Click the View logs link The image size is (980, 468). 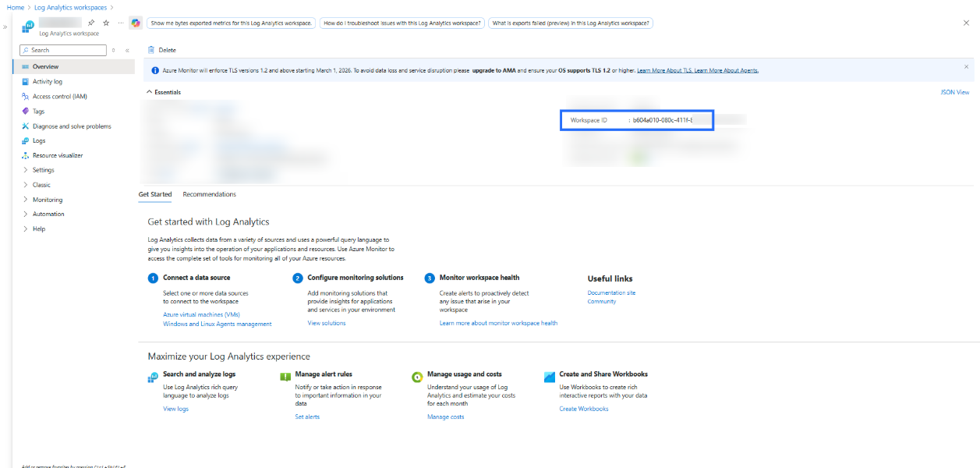pyautogui.click(x=175, y=409)
